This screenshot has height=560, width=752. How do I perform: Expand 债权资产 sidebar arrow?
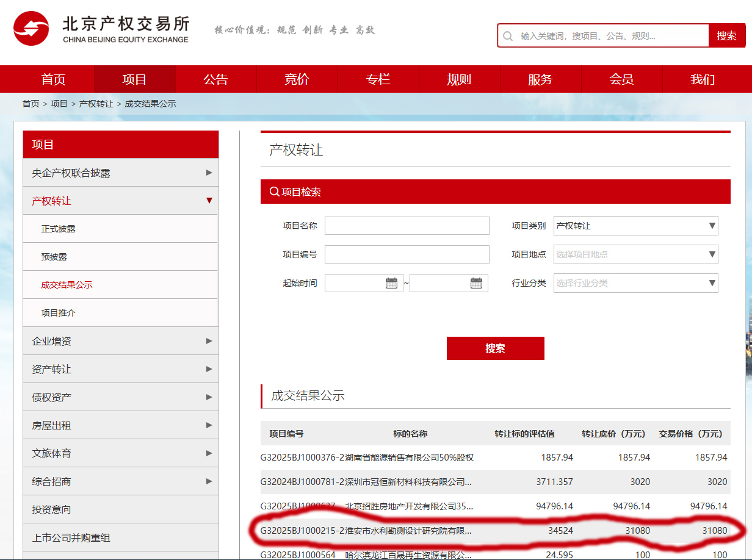(x=209, y=397)
